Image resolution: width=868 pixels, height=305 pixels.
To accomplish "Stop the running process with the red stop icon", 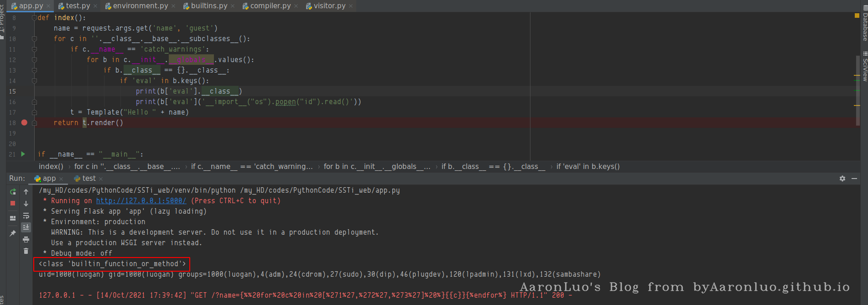I will 13,203.
